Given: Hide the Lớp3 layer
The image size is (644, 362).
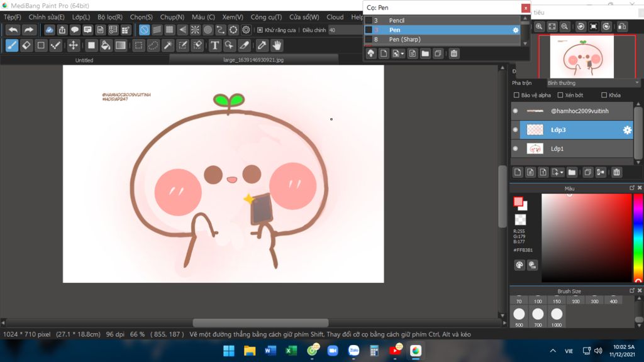Looking at the screenshot, I should tap(516, 129).
